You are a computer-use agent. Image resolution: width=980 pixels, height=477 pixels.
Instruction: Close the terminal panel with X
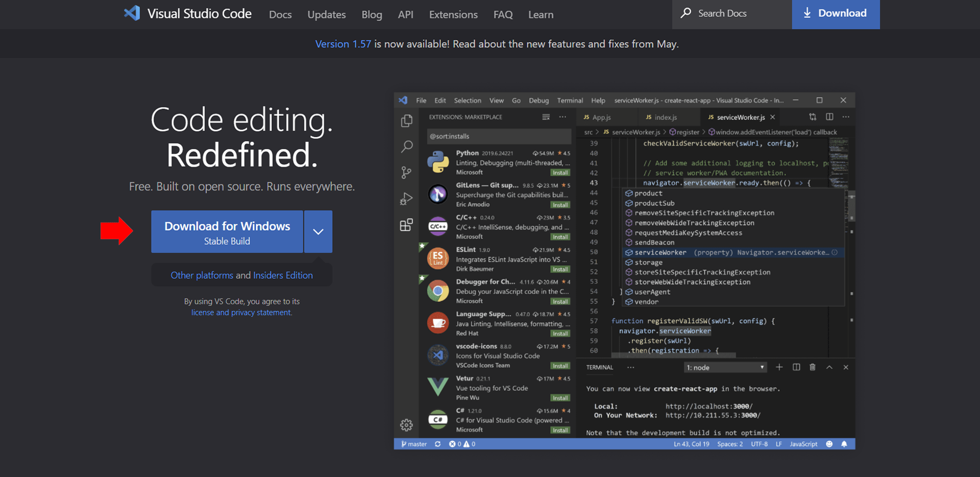(x=846, y=367)
